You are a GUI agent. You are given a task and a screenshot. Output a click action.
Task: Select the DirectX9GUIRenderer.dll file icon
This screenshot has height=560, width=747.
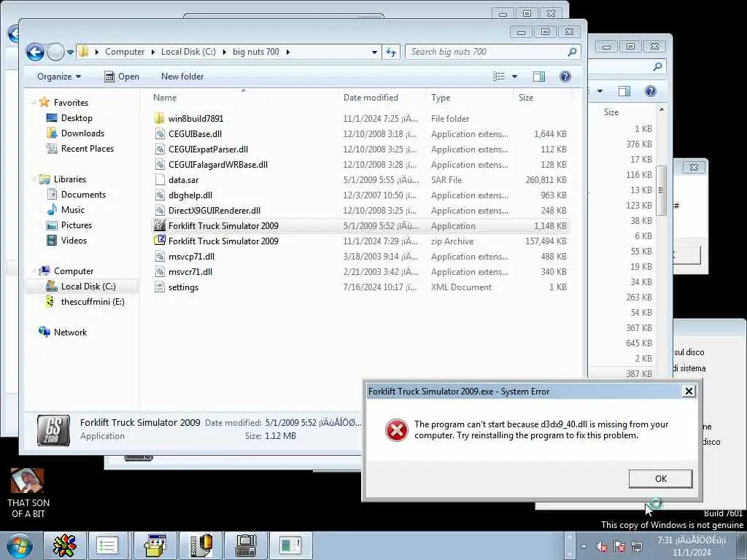pyautogui.click(x=160, y=211)
